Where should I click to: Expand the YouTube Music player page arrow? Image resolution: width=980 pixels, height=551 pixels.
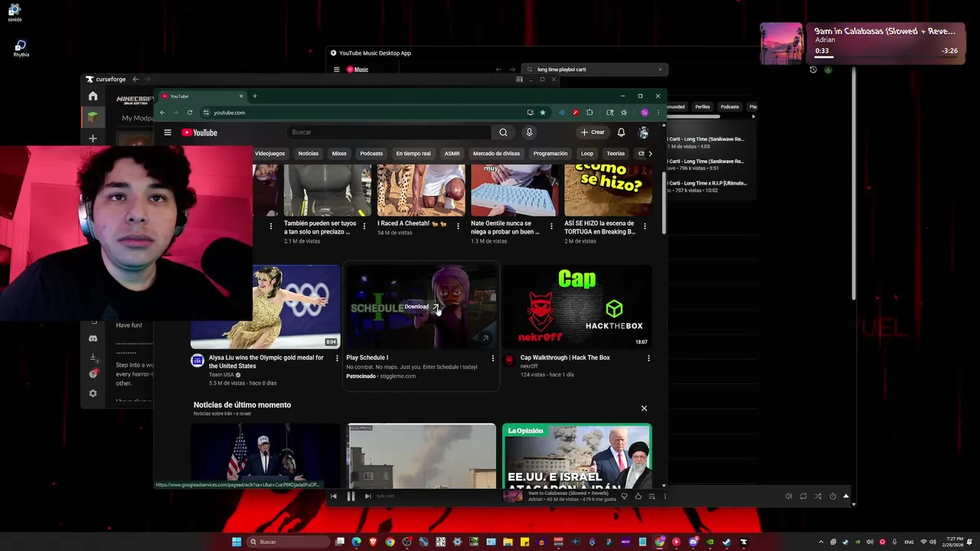click(x=846, y=496)
